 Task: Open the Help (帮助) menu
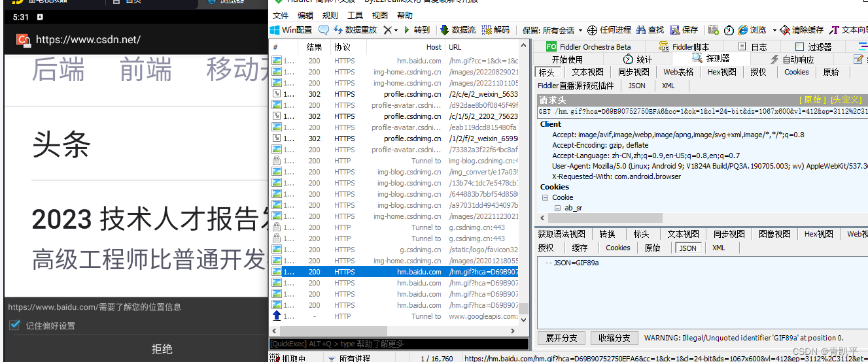click(405, 16)
